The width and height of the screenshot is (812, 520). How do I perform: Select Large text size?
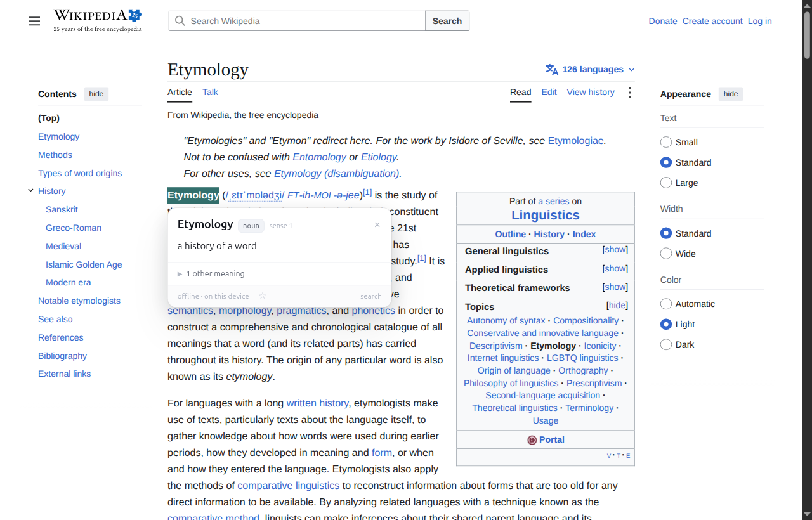pyautogui.click(x=666, y=183)
